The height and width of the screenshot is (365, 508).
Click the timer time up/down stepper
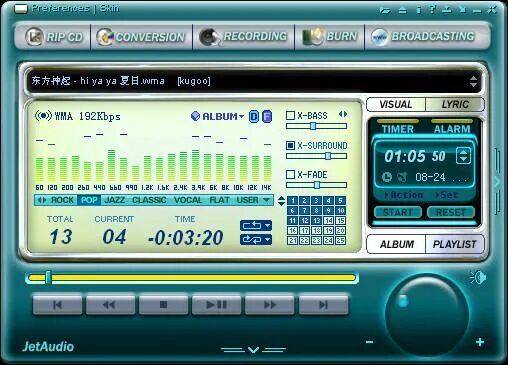click(463, 156)
